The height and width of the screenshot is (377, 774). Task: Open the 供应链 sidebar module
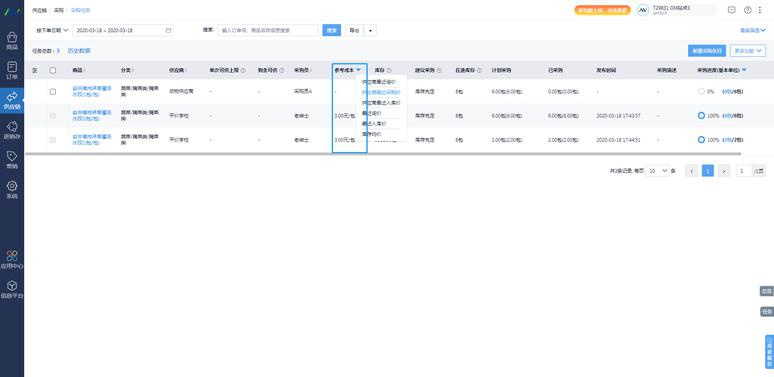pyautogui.click(x=12, y=100)
